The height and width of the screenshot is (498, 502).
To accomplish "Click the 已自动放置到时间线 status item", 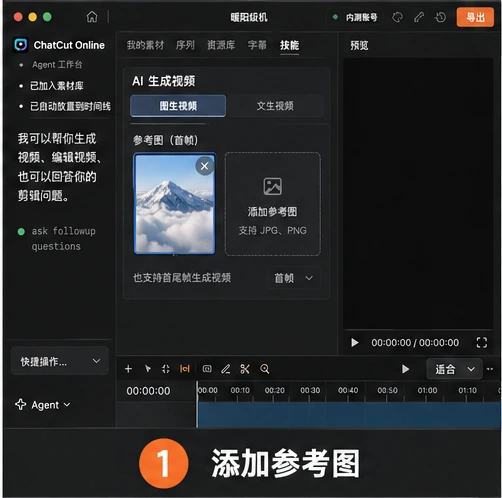I will [x=70, y=106].
